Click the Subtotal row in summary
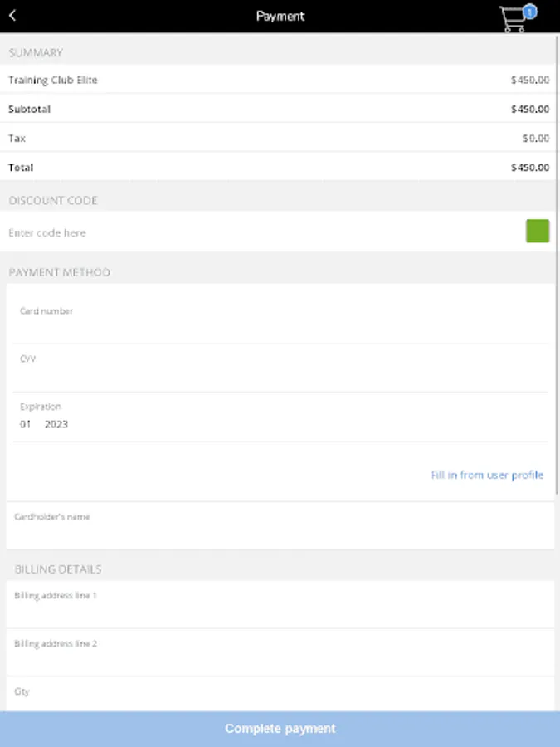 point(279,109)
